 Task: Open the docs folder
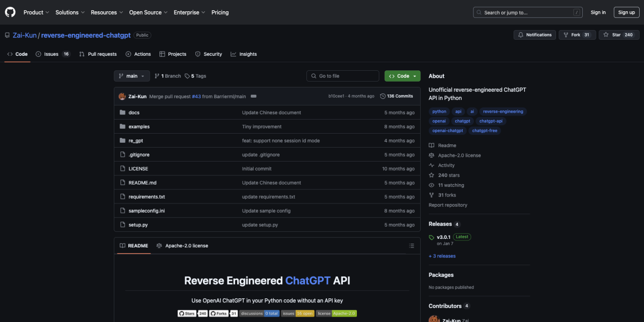134,113
